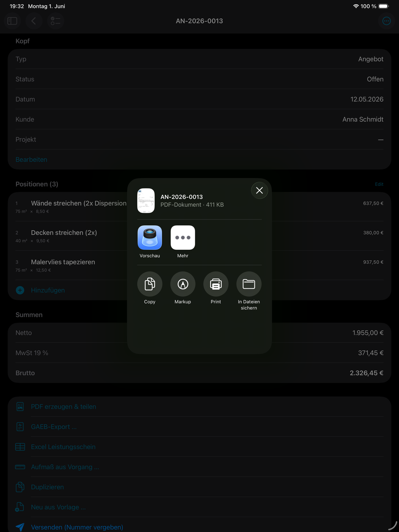Tap the 19:32 clock in status bar

pos(17,6)
